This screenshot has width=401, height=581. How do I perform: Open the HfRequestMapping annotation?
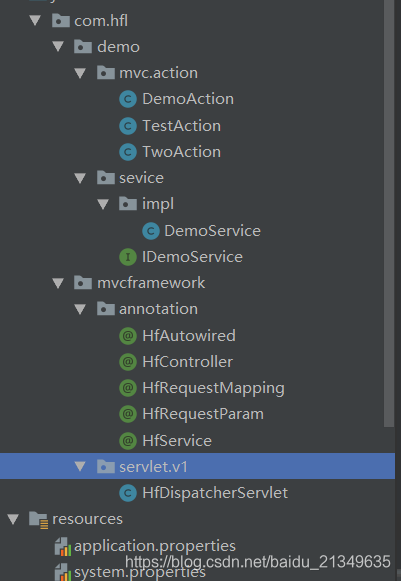[213, 389]
